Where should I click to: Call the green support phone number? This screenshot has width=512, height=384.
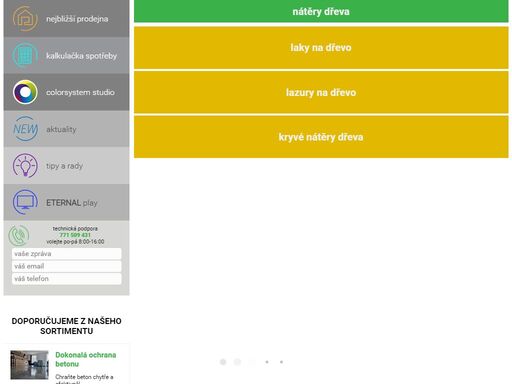[x=75, y=235]
